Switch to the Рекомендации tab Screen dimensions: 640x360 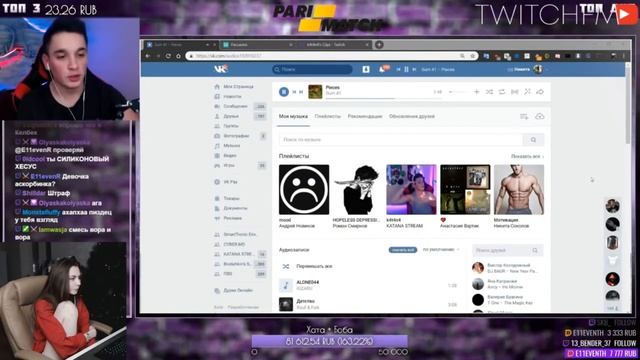click(364, 116)
